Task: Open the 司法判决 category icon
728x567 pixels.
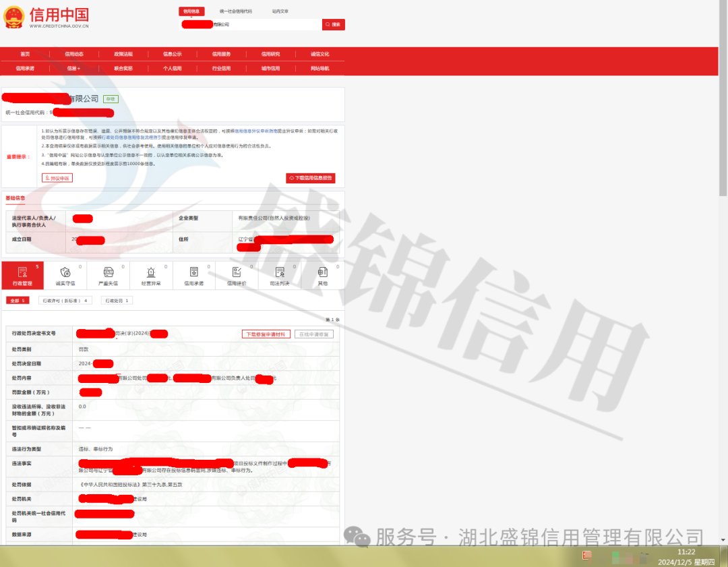Action: [x=280, y=272]
